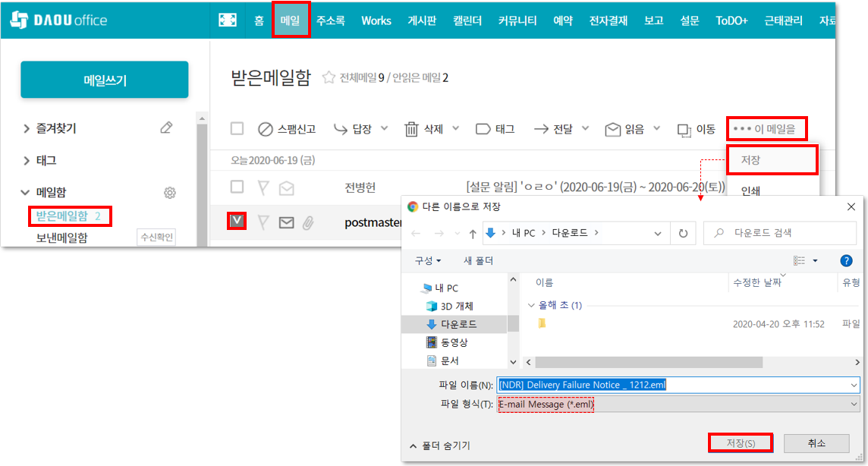Click the spam report icon

tap(266, 129)
